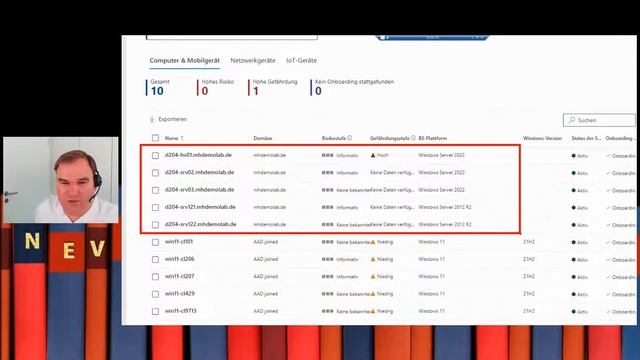
Task: Click the magnifier icon in search box
Action: point(571,120)
